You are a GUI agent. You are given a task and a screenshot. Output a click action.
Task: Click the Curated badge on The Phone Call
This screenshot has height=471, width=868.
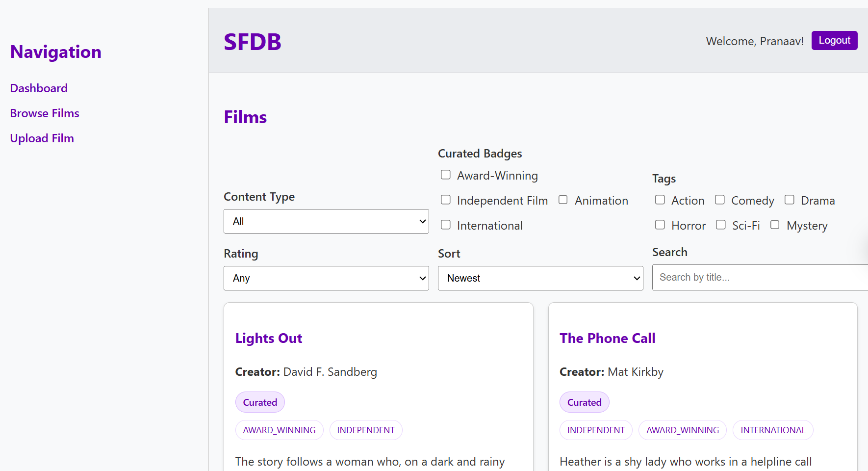tap(585, 402)
